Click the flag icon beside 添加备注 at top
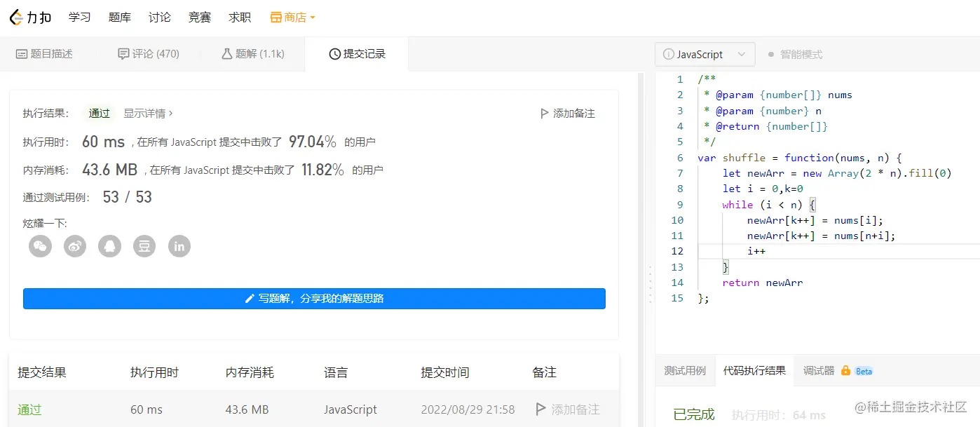This screenshot has width=980, height=427. pyautogui.click(x=545, y=113)
